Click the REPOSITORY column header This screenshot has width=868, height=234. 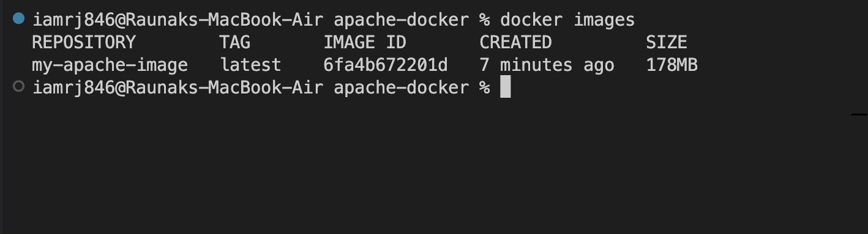pos(83,42)
